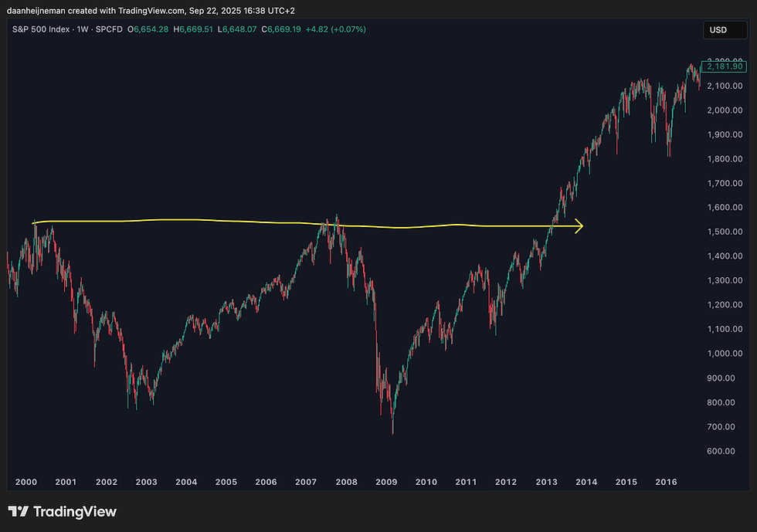757x532 pixels.
Task: Click the 2,000.00 price axis label
Action: point(725,110)
